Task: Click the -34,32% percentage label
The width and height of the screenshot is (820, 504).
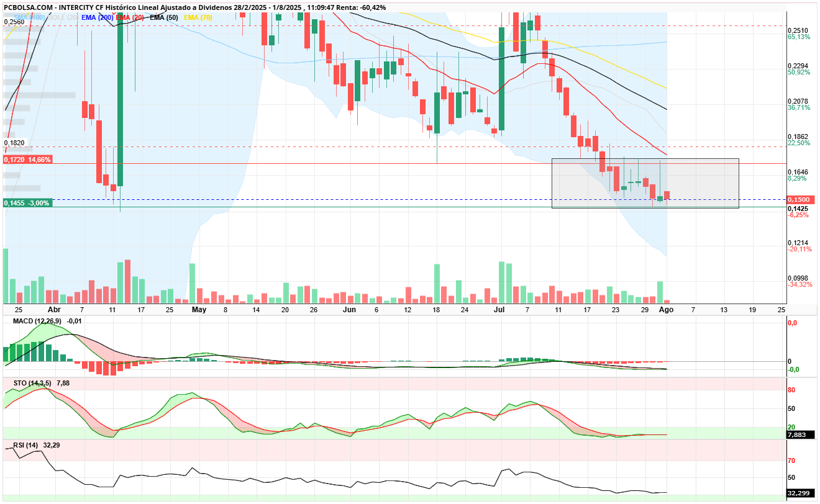Action: coord(800,285)
